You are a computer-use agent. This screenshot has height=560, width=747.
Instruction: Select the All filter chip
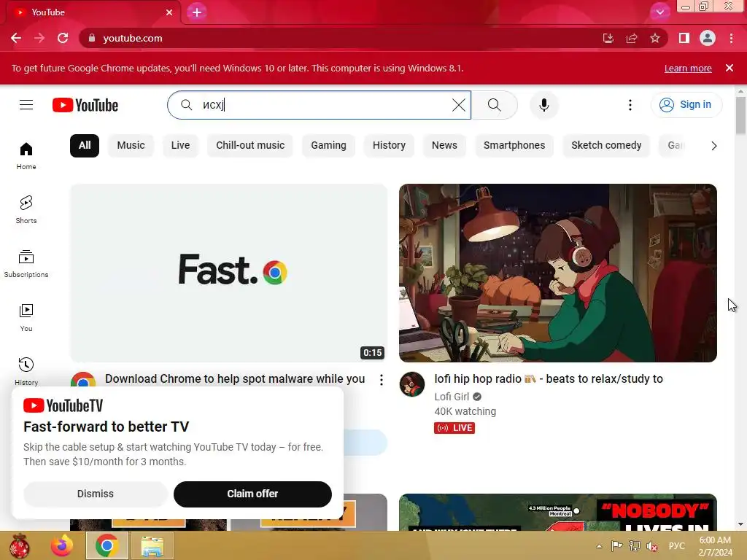[x=85, y=146]
